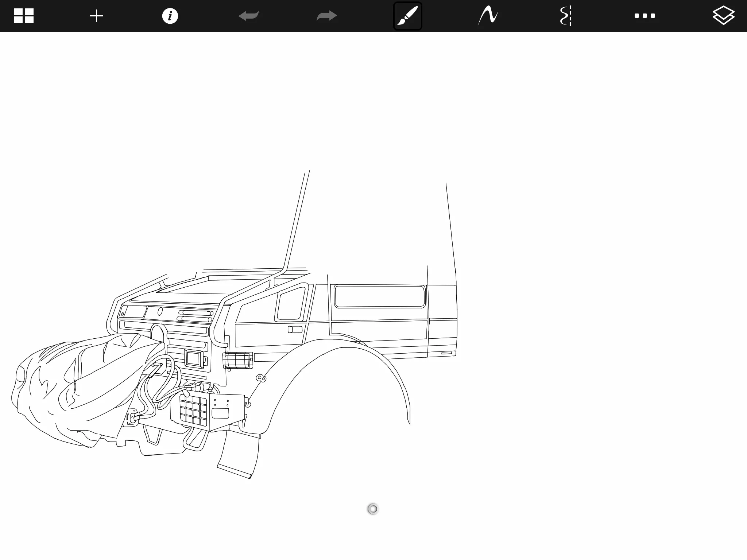This screenshot has width=747, height=560.
Task: Open the layers panel
Action: [723, 16]
